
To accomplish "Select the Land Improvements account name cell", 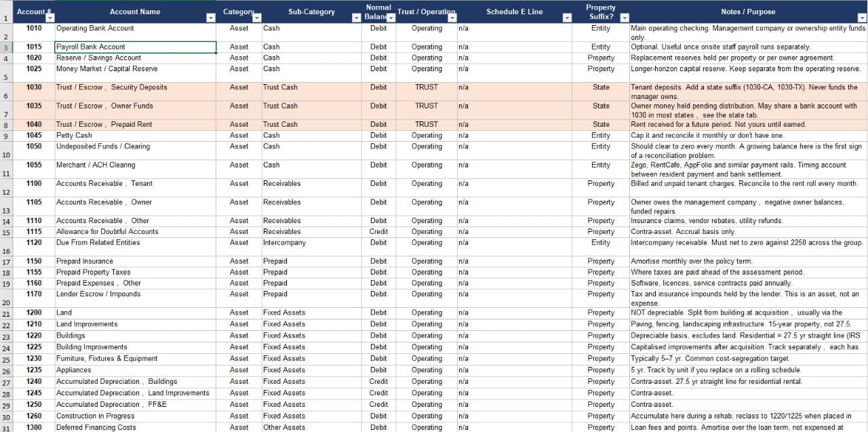I will (x=136, y=325).
